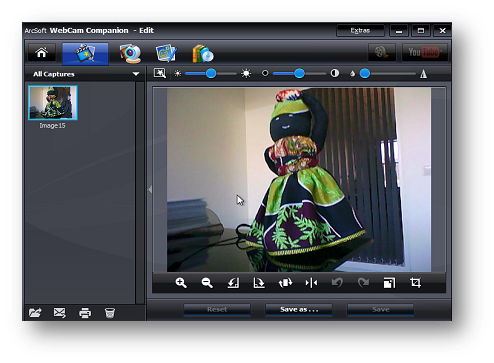Image resolution: width=494 pixels, height=363 pixels.
Task: Click the Image 15 label
Action: [52, 126]
